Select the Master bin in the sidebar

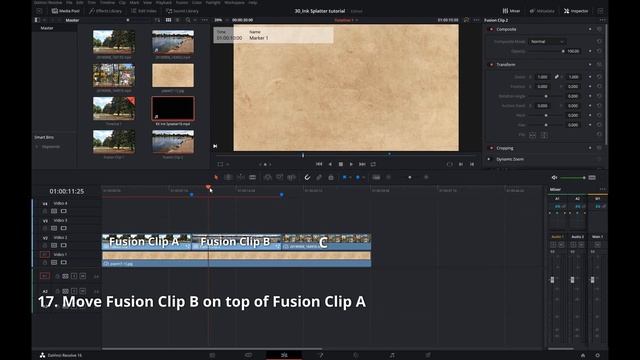point(47,28)
